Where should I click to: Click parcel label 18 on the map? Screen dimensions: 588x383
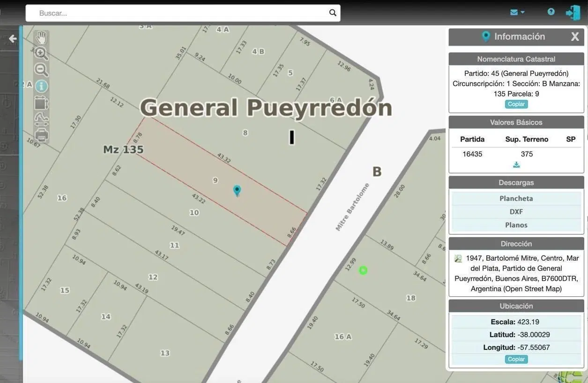click(x=411, y=298)
